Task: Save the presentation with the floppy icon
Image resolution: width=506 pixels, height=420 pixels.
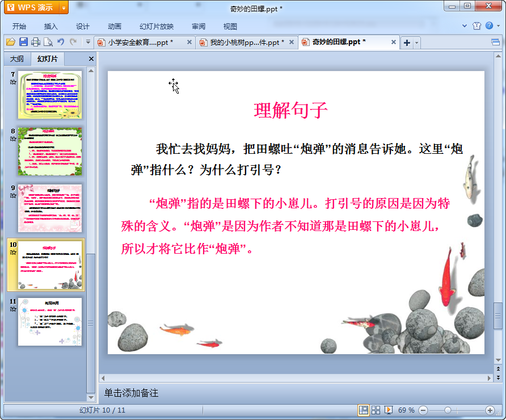Action: click(x=23, y=42)
